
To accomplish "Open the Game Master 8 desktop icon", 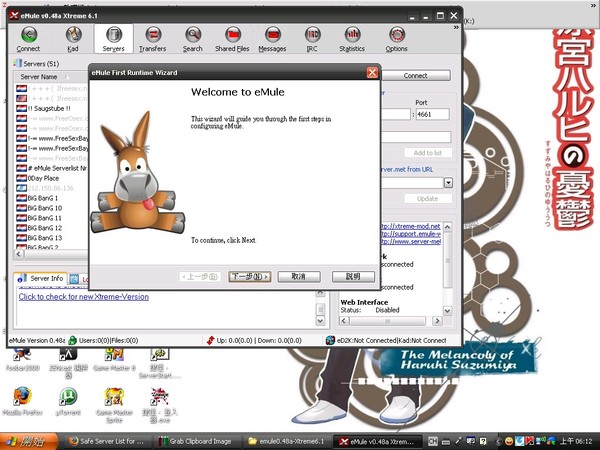I will [114, 360].
